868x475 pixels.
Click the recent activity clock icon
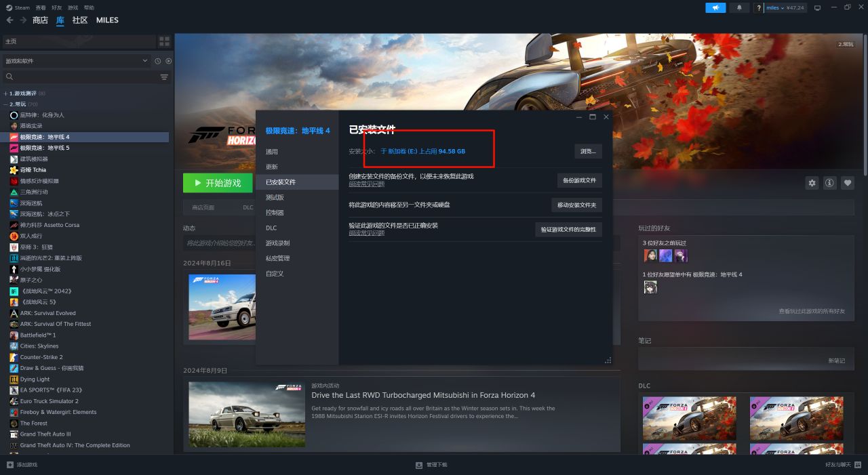pos(157,61)
